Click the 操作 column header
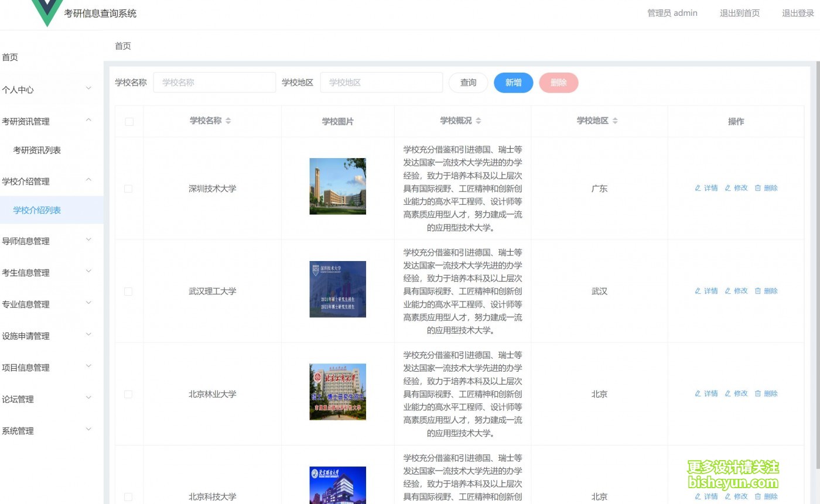The height and width of the screenshot is (504, 820). coord(736,121)
